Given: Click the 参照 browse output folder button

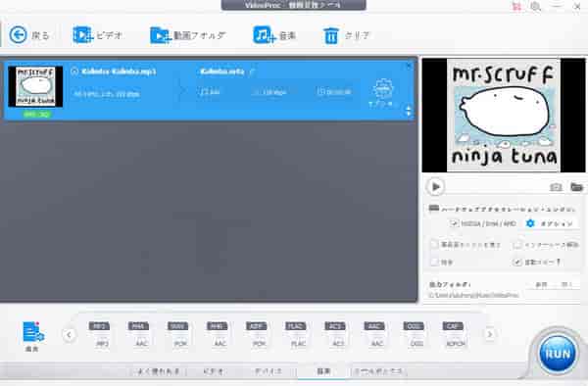Looking at the screenshot, I should (x=541, y=285).
